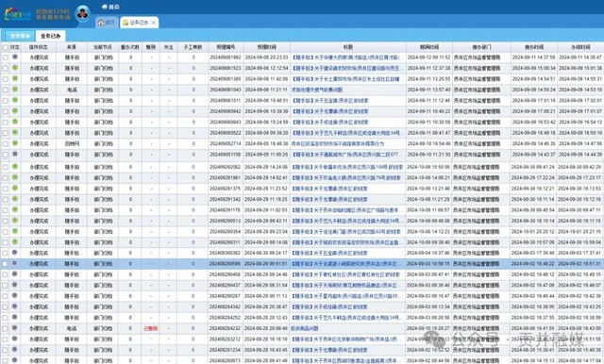Click the house icon on the 首页 tab
The height and width of the screenshot is (364, 604).
click(x=101, y=23)
